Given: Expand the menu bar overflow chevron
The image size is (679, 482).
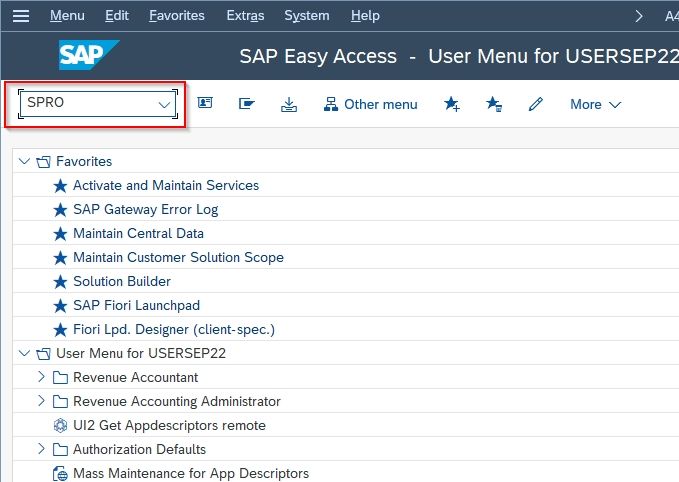Looking at the screenshot, I should (639, 16).
